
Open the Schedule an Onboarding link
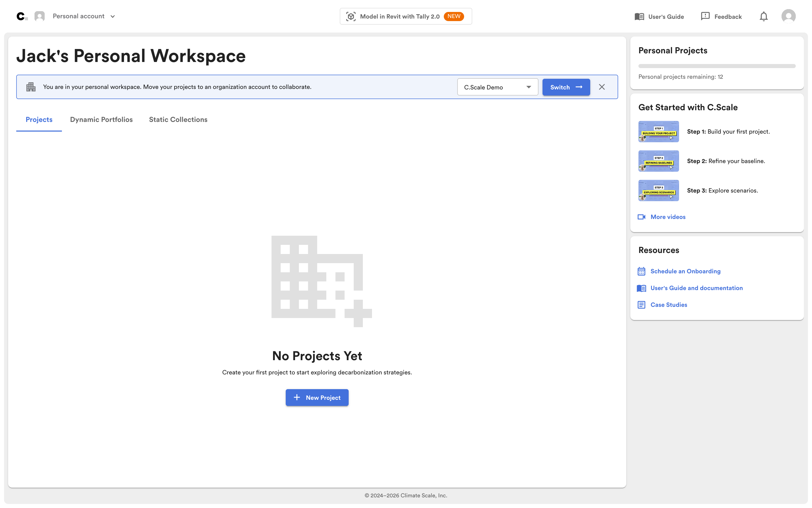(x=685, y=272)
